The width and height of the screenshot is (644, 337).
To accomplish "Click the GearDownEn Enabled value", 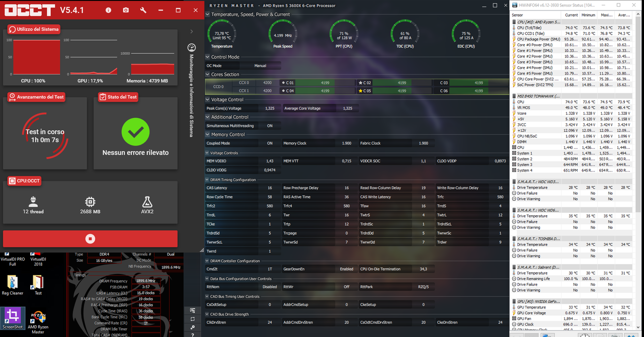I will pos(346,269).
